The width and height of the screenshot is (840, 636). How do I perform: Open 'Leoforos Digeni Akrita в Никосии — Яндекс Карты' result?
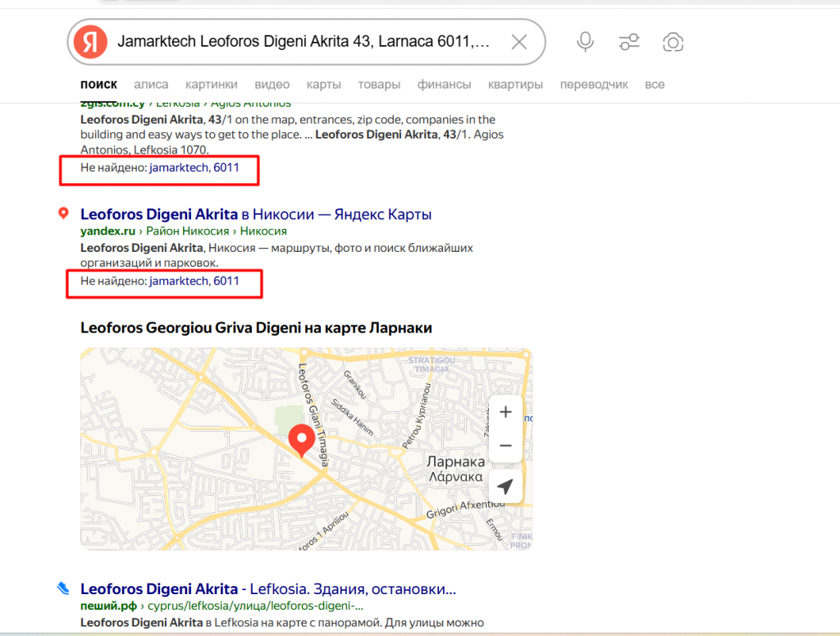click(x=256, y=214)
